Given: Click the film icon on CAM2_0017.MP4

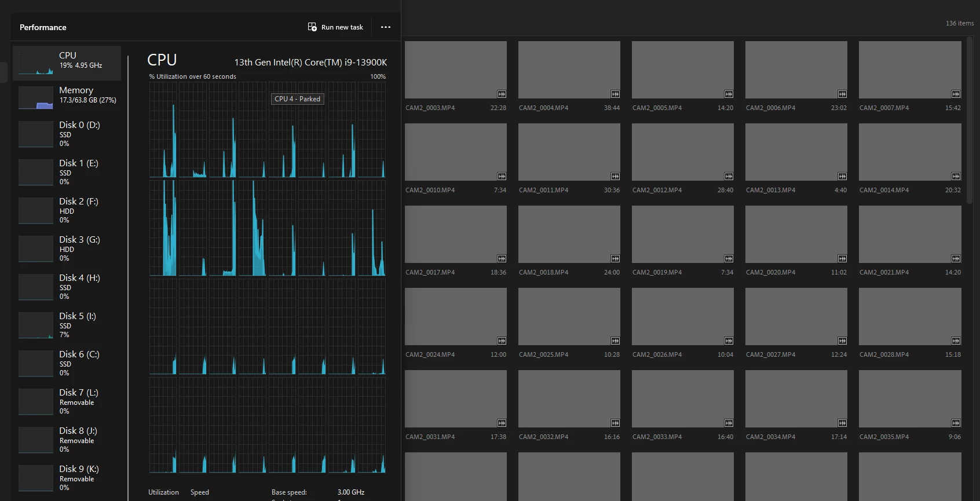Looking at the screenshot, I should 502,258.
